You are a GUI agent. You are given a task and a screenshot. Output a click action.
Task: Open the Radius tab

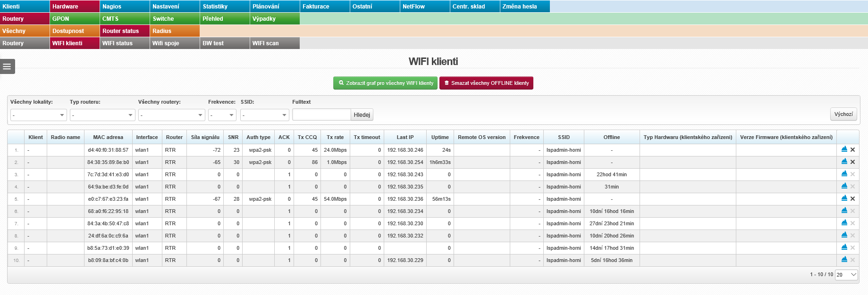click(x=175, y=31)
